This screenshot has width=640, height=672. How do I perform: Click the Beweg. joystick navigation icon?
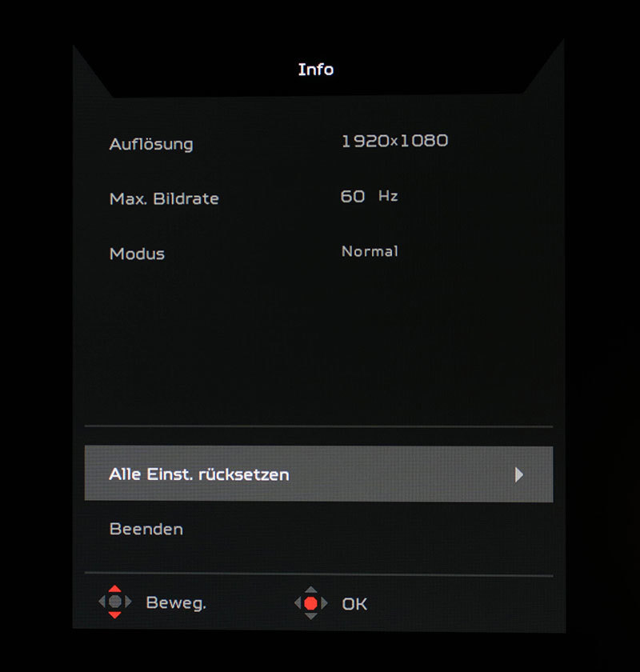click(115, 602)
